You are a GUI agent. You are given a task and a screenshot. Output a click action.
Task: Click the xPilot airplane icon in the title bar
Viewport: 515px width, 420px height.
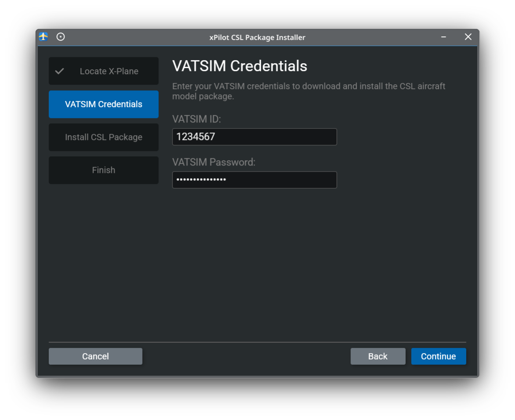pyautogui.click(x=43, y=37)
